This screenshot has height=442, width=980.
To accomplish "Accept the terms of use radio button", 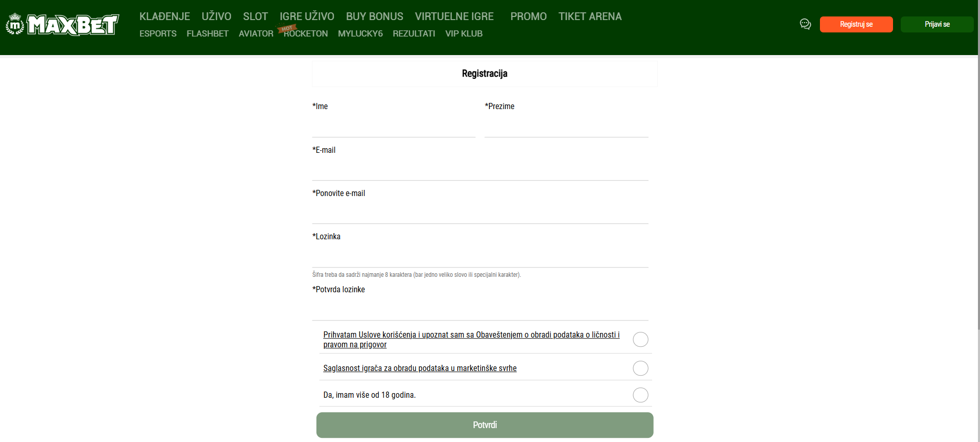I will [640, 340].
